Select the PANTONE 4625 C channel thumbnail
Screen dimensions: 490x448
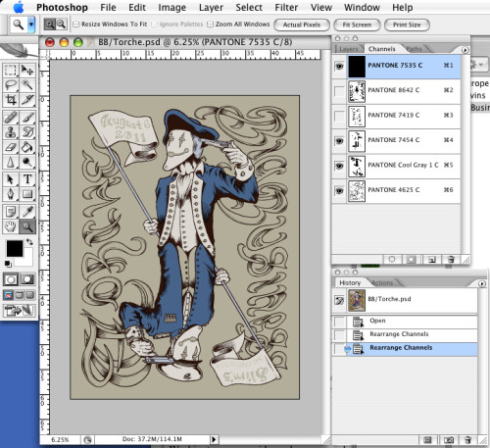point(357,191)
